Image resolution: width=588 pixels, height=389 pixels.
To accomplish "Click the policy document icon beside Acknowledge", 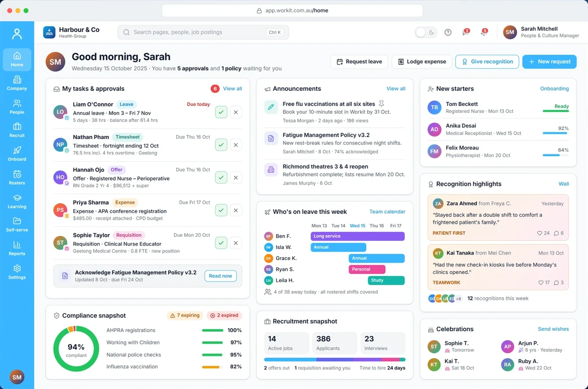I will click(65, 276).
